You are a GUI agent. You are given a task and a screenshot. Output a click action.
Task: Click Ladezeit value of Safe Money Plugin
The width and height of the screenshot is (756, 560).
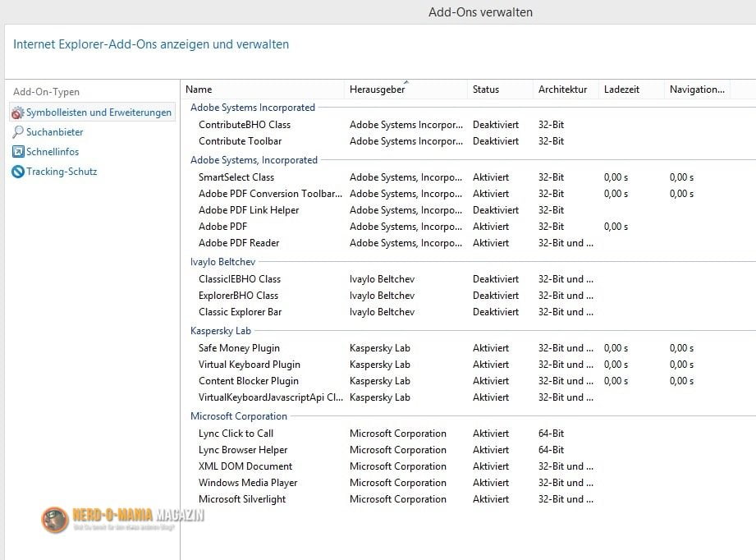[616, 348]
